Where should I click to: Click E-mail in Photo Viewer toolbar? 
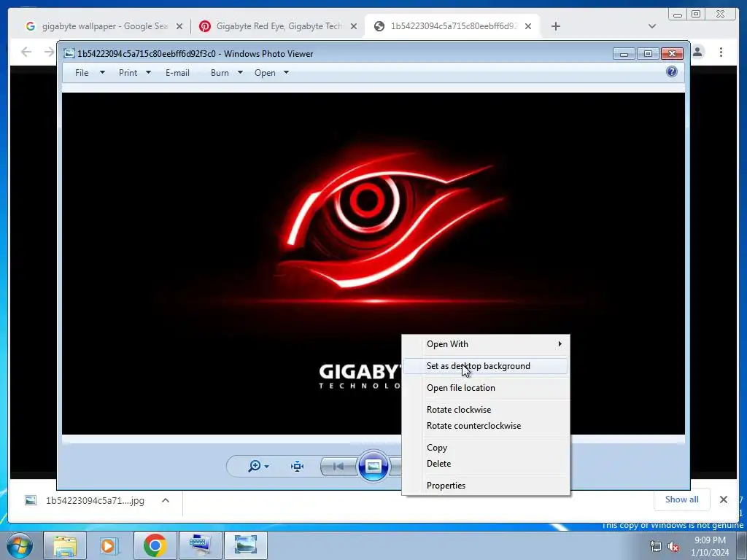point(177,73)
